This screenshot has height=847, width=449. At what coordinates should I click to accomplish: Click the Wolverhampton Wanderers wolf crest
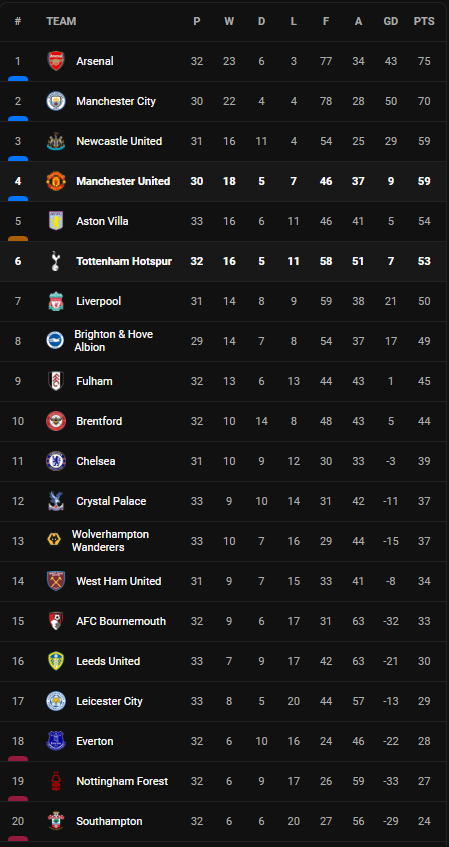(54, 541)
